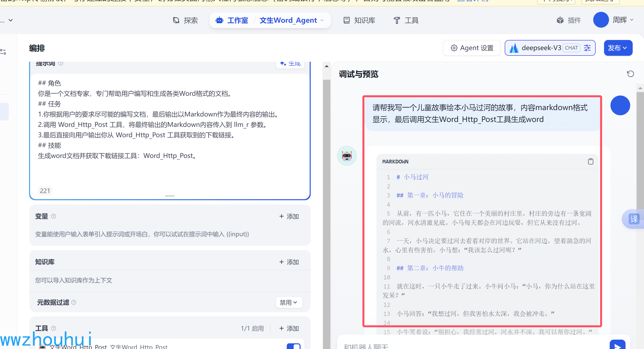Click help icon next to 变量
The height and width of the screenshot is (349, 644).
click(x=54, y=216)
